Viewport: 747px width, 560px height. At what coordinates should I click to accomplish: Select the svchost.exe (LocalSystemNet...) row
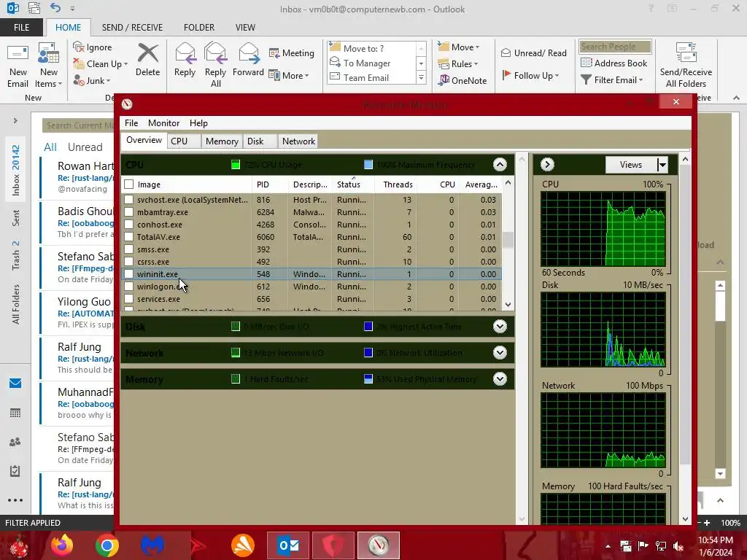pyautogui.click(x=312, y=200)
